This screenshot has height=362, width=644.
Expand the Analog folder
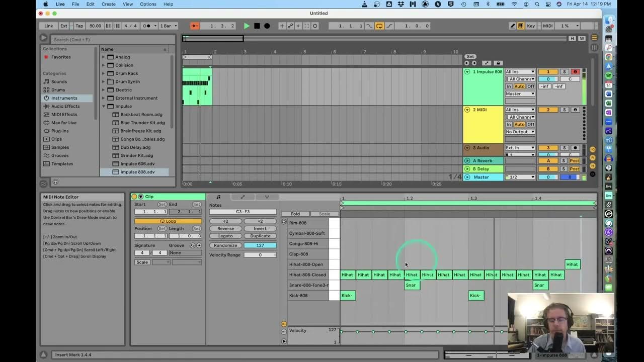coord(103,57)
